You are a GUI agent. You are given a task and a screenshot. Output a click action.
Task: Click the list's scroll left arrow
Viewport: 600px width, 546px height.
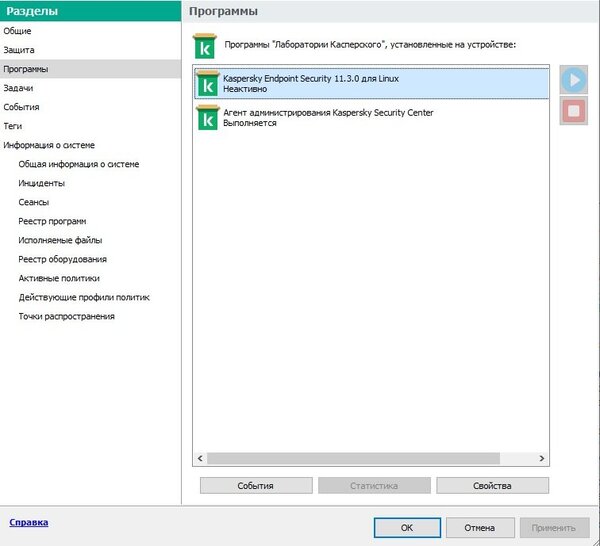pos(200,458)
